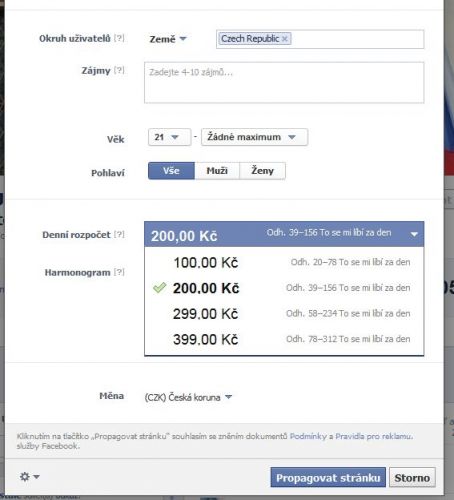Choose the checked 200.00 Kč budget option
Screen dimensions: 454x500
pos(284,288)
